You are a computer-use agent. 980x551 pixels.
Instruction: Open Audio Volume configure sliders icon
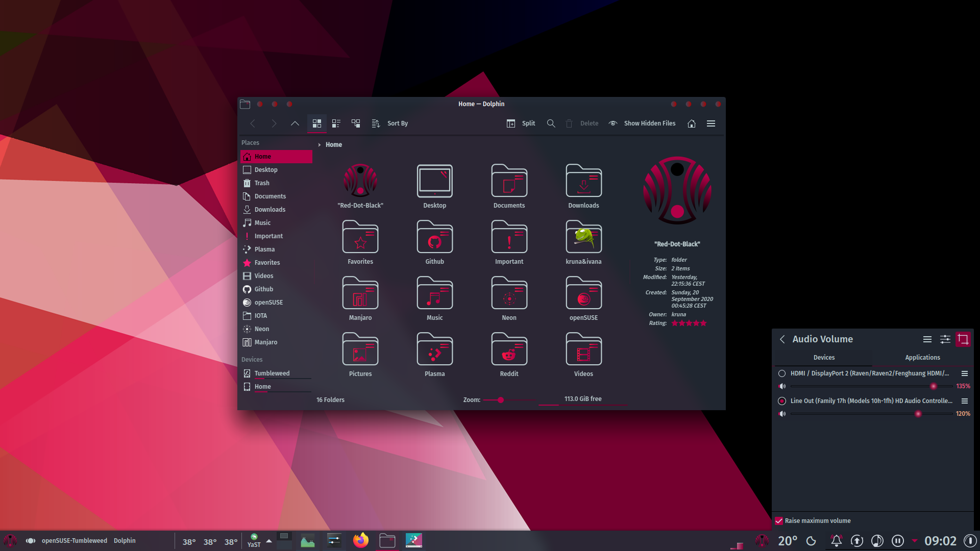(945, 339)
